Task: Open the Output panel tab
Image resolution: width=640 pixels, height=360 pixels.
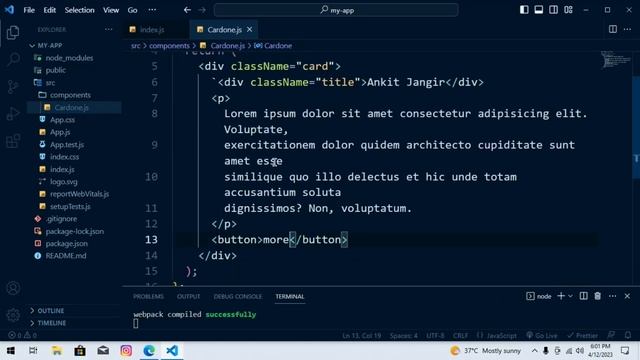Action: 189,296
